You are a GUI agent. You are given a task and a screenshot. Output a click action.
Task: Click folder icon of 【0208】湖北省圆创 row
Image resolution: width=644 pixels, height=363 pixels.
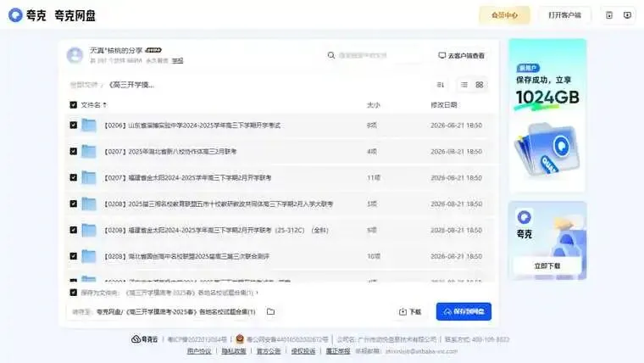tap(88, 256)
